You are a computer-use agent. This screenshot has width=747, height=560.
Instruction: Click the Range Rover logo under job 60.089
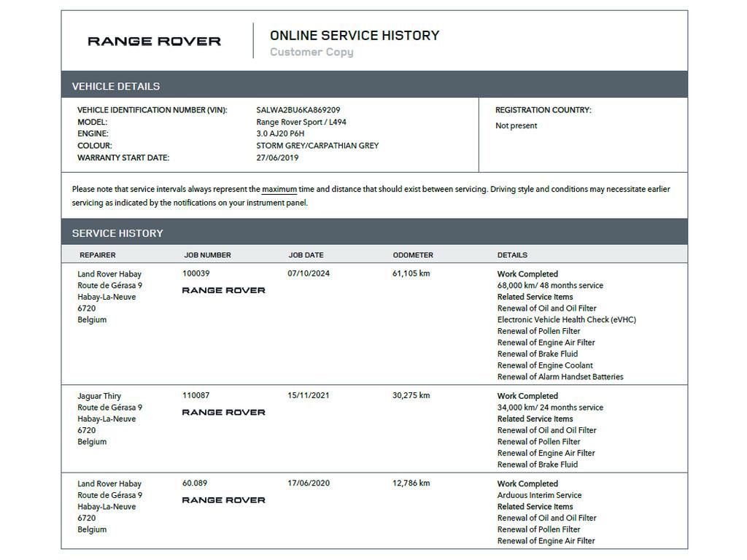[x=223, y=500]
